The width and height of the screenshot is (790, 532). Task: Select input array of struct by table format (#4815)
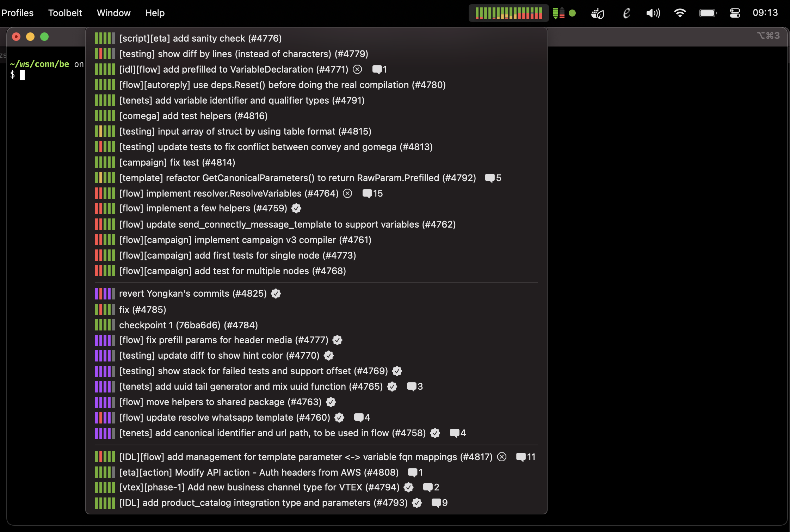pyautogui.click(x=316, y=131)
